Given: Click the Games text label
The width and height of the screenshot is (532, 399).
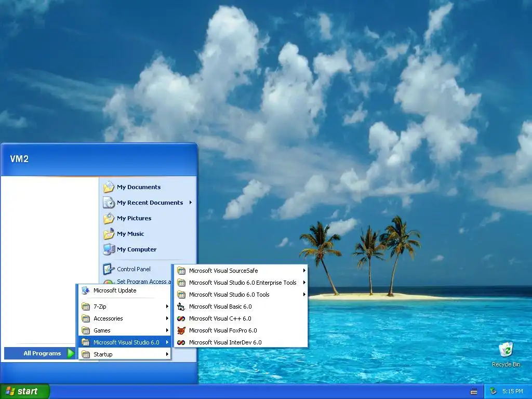Looking at the screenshot, I should 102,330.
